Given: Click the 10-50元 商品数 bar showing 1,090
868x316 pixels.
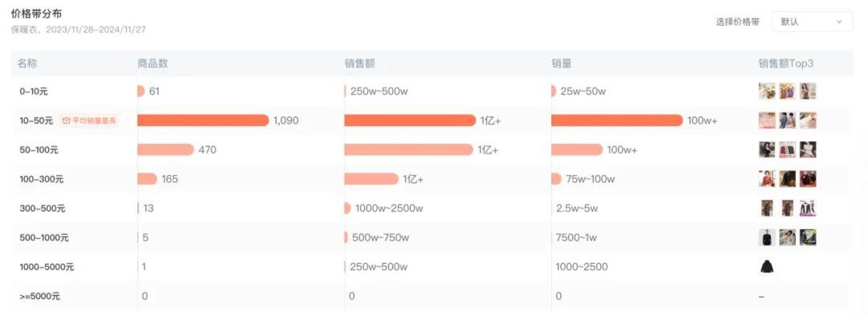Looking at the screenshot, I should 203,121.
